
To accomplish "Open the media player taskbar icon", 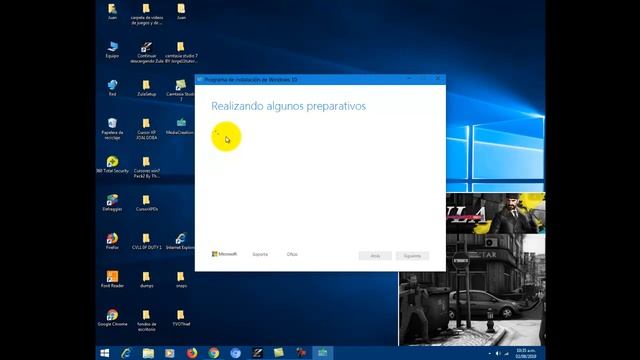I will [x=170, y=353].
